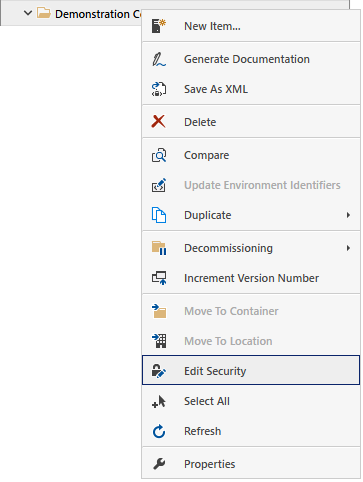Screen dimensions: 363x482
Task: Expand the Duplicate submenu arrow
Action: tap(348, 215)
